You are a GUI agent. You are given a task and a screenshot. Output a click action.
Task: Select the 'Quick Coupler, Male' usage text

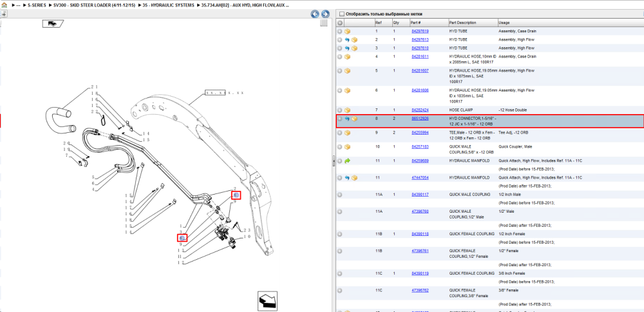pos(513,146)
